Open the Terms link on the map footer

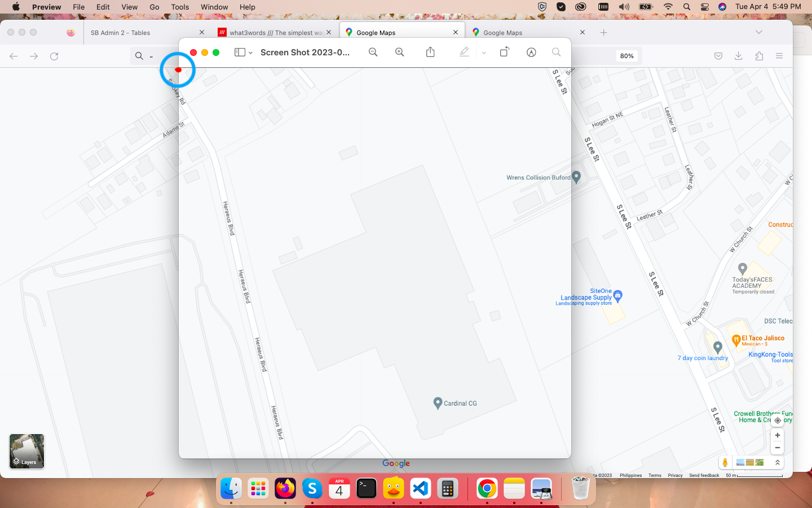coord(654,475)
